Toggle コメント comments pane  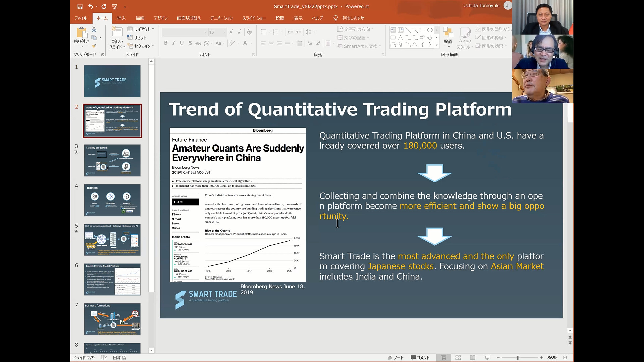(420, 358)
